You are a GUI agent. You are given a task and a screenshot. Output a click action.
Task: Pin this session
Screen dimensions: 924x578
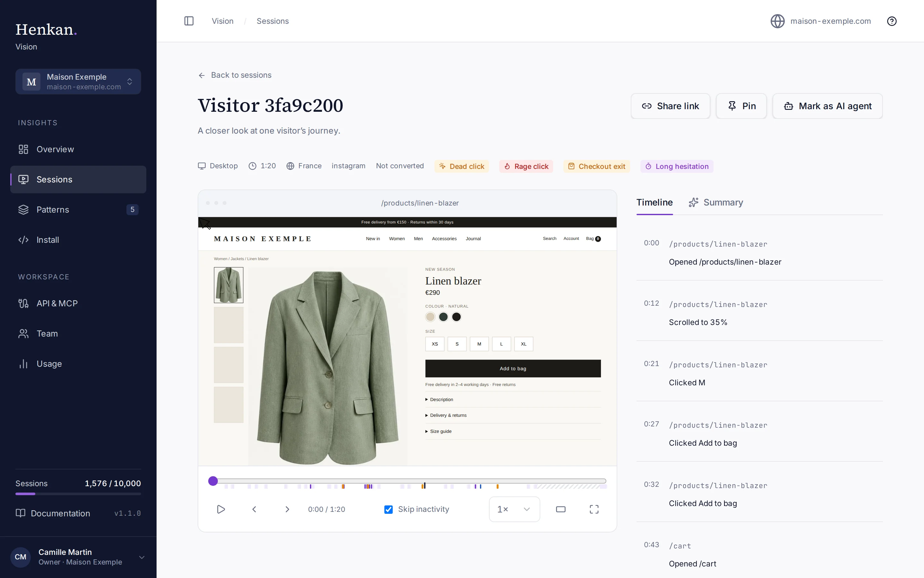(x=741, y=106)
